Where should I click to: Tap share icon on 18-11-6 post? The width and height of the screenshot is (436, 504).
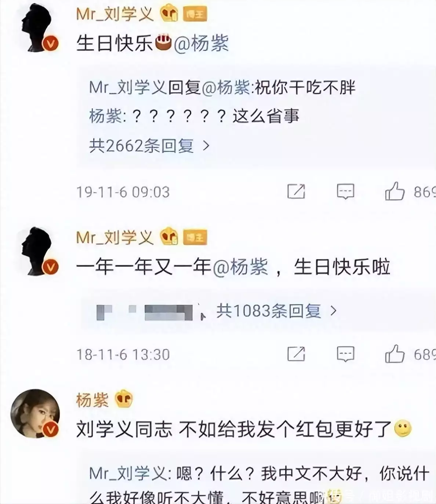click(x=296, y=354)
